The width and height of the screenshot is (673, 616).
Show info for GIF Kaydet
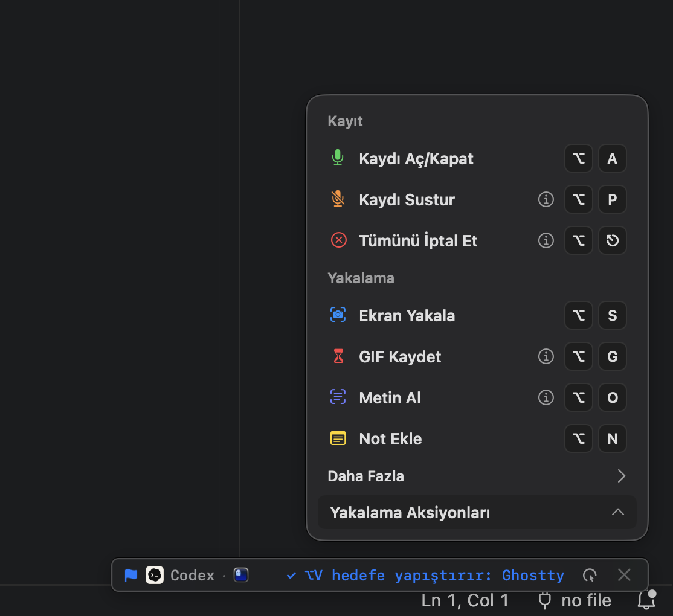coord(546,356)
